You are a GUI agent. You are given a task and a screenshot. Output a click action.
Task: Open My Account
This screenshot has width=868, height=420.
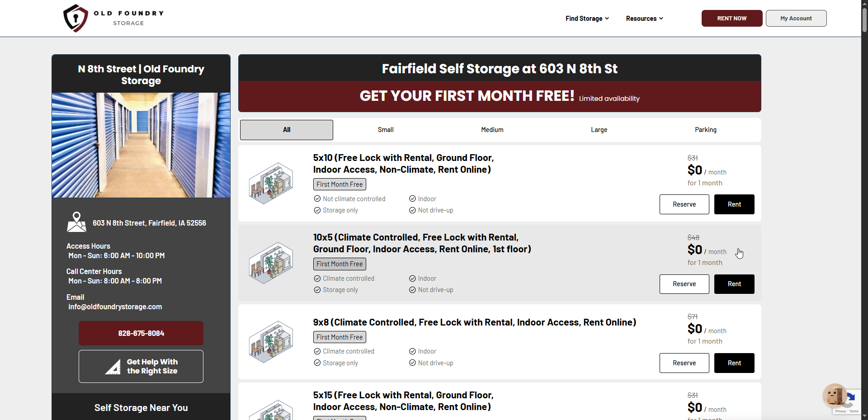point(796,19)
